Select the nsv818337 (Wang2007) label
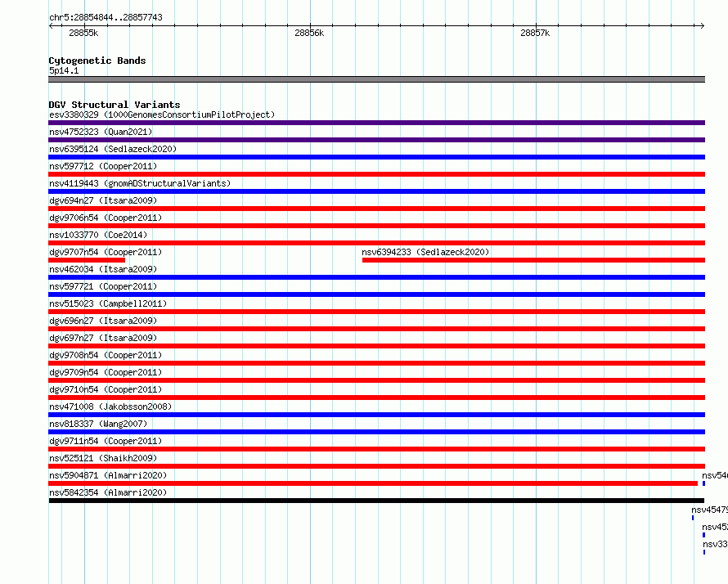The height and width of the screenshot is (584, 728). tap(98, 424)
